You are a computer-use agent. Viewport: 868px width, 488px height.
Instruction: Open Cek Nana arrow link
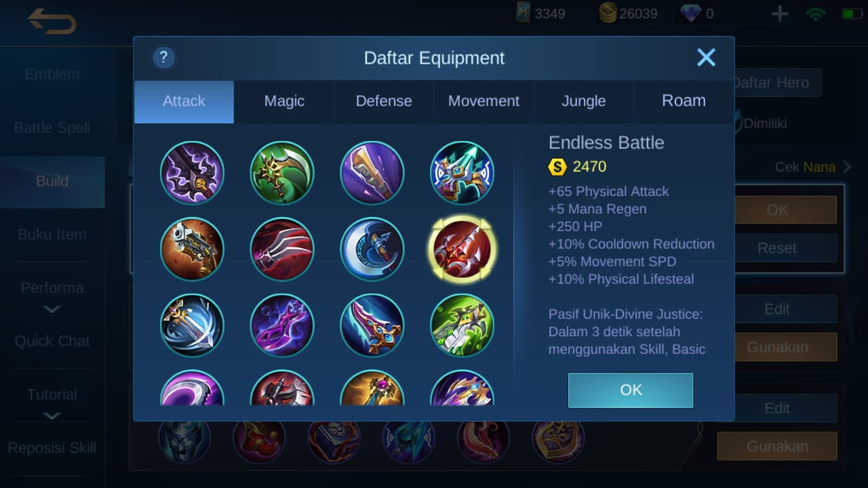(x=813, y=167)
